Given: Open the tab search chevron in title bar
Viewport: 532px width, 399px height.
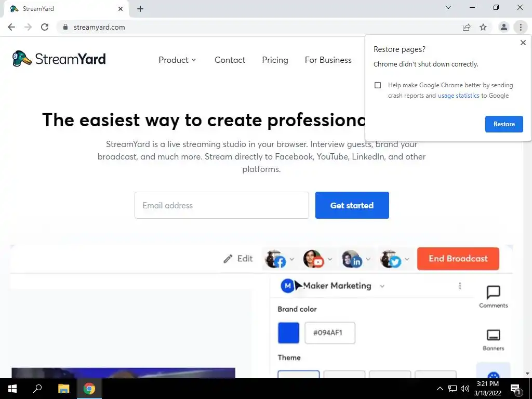Looking at the screenshot, I should click(448, 7).
